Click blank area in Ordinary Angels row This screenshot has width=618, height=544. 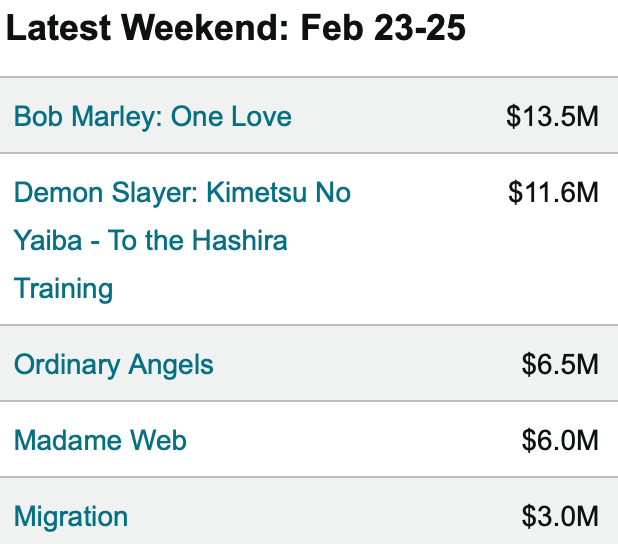pos(367,365)
